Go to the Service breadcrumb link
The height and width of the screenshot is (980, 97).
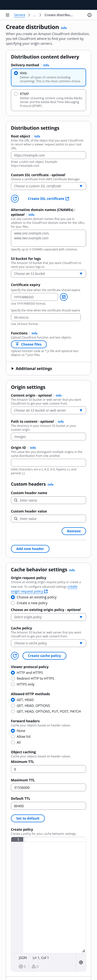coord(19,15)
